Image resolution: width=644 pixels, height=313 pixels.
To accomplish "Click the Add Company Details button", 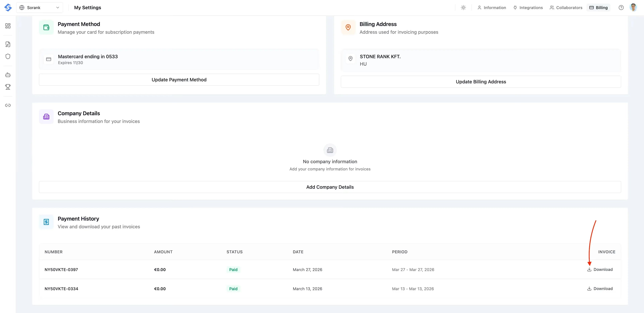I will 330,187.
